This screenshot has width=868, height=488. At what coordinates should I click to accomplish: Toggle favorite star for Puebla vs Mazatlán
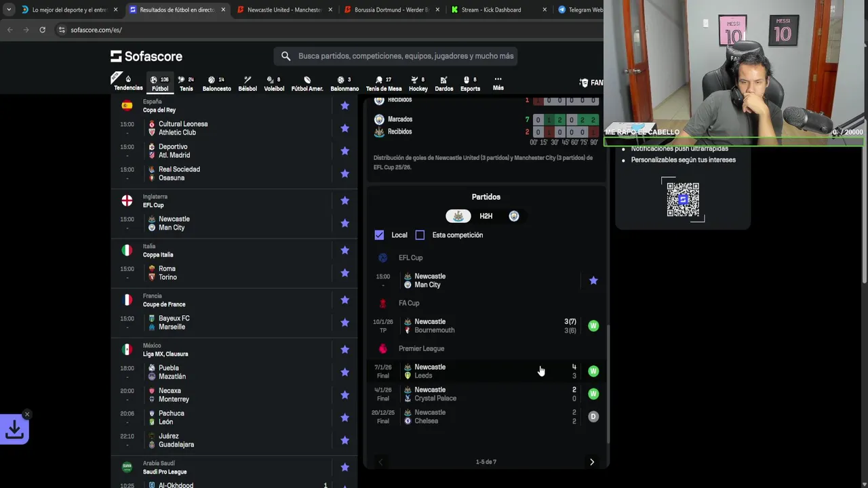click(344, 372)
